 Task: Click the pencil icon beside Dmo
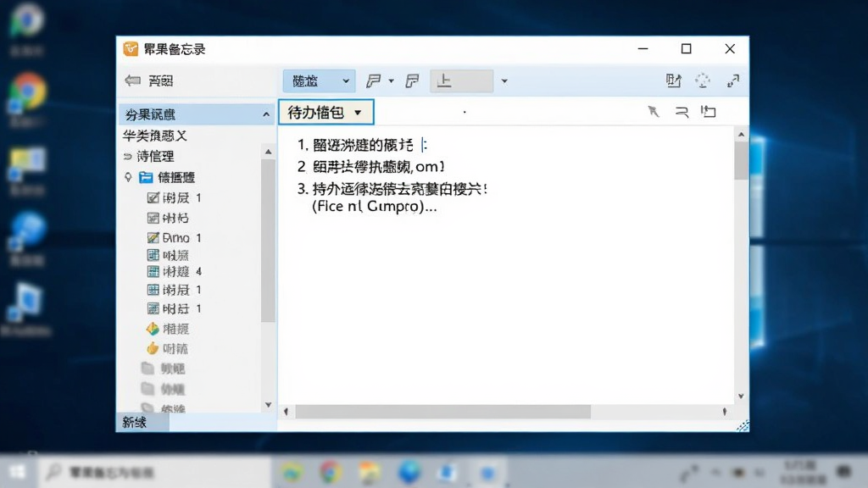(x=153, y=238)
